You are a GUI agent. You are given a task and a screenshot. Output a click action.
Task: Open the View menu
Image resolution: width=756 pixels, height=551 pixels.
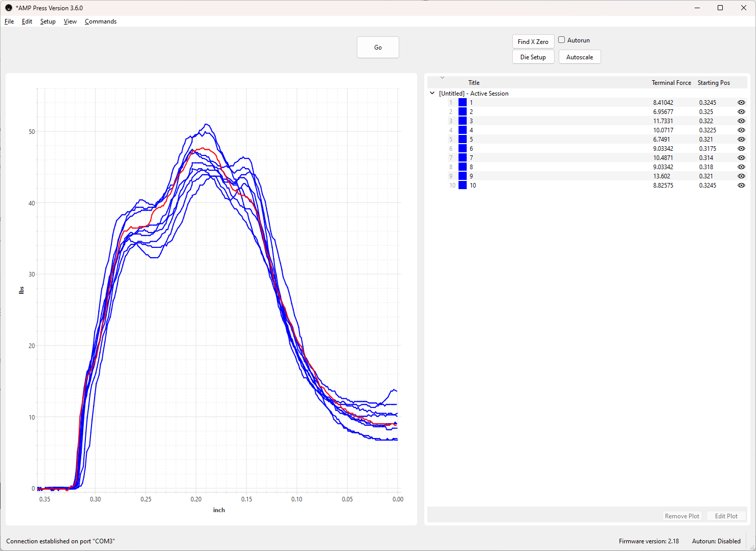[70, 21]
